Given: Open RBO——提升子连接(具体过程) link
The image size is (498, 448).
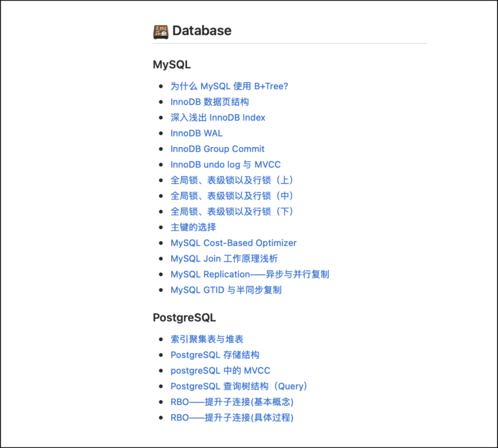Looking at the screenshot, I should pyautogui.click(x=232, y=418).
